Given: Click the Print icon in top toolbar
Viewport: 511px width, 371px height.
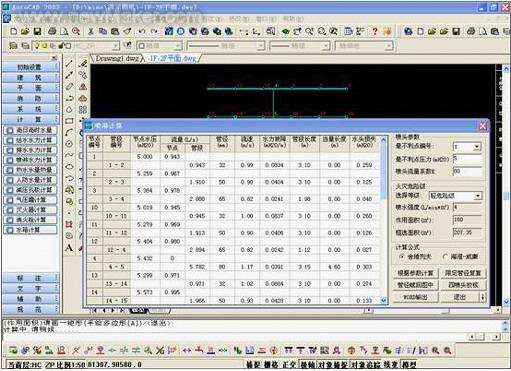Looking at the screenshot, I should click(x=52, y=31).
